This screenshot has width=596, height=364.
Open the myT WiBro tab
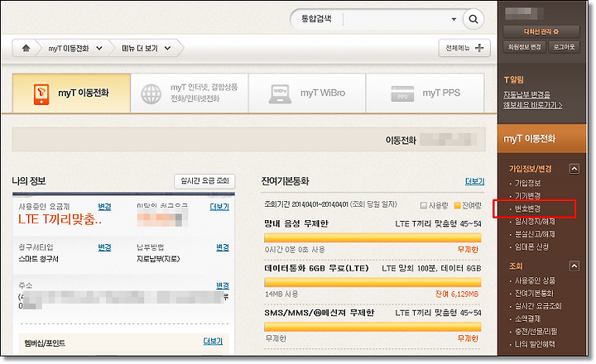point(307,93)
